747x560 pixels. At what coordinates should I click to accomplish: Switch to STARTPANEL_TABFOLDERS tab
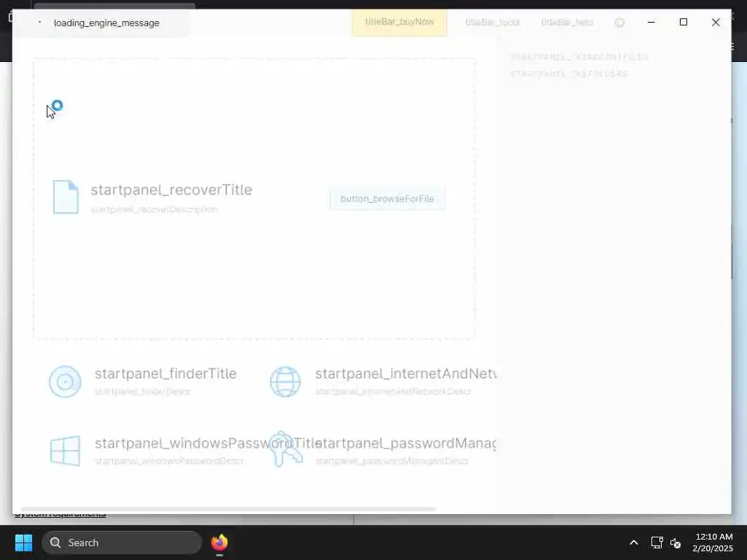coord(569,74)
